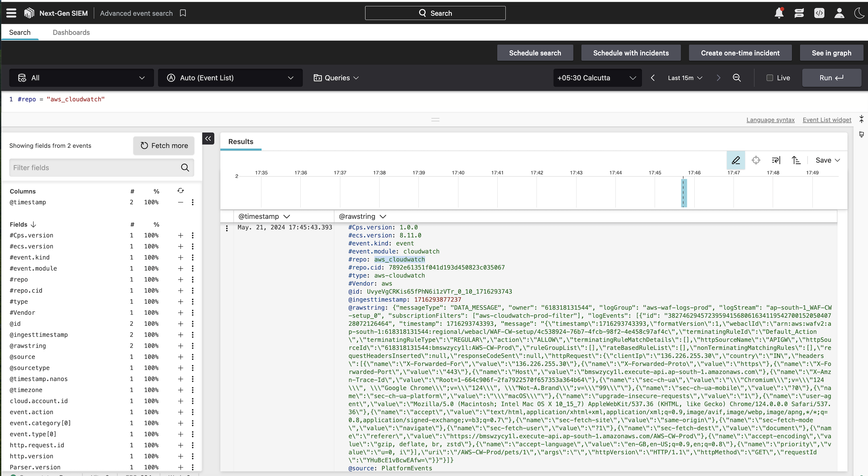
Task: Click the refresh columns icon
Action: click(x=181, y=191)
